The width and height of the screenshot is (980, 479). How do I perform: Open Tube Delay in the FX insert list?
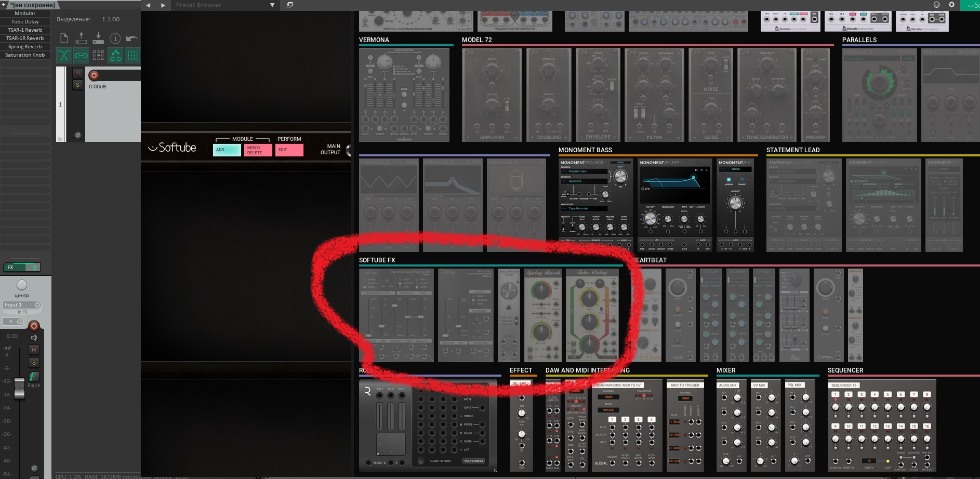pos(25,21)
